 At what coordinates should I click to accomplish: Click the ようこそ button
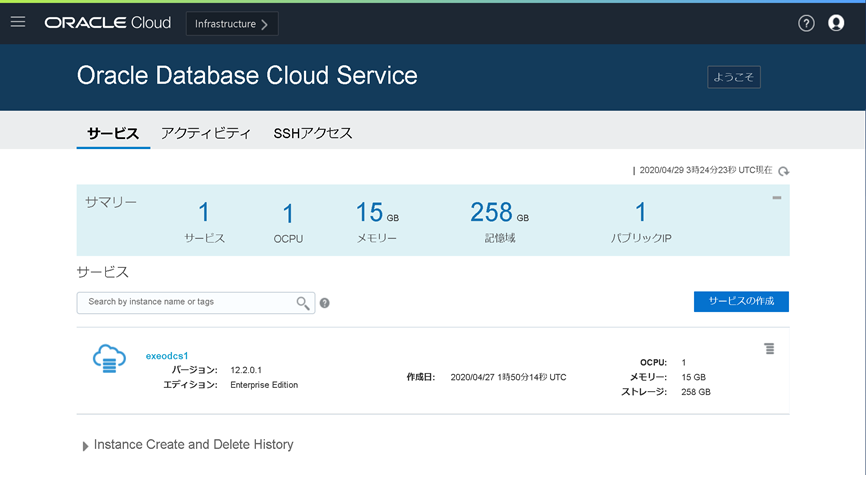734,77
